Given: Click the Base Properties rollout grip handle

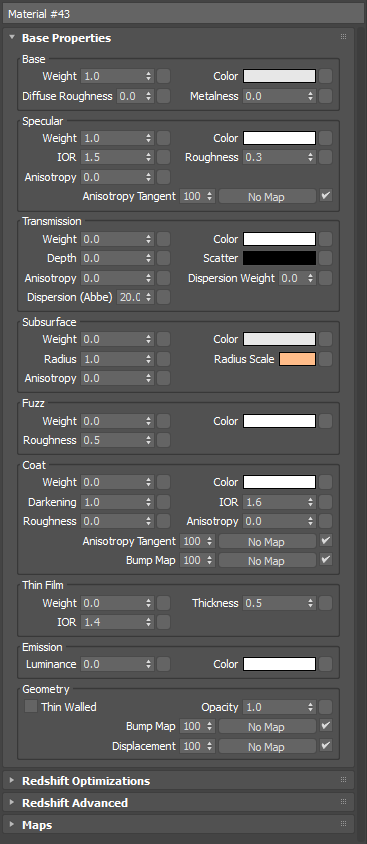Looking at the screenshot, I should pos(343,37).
